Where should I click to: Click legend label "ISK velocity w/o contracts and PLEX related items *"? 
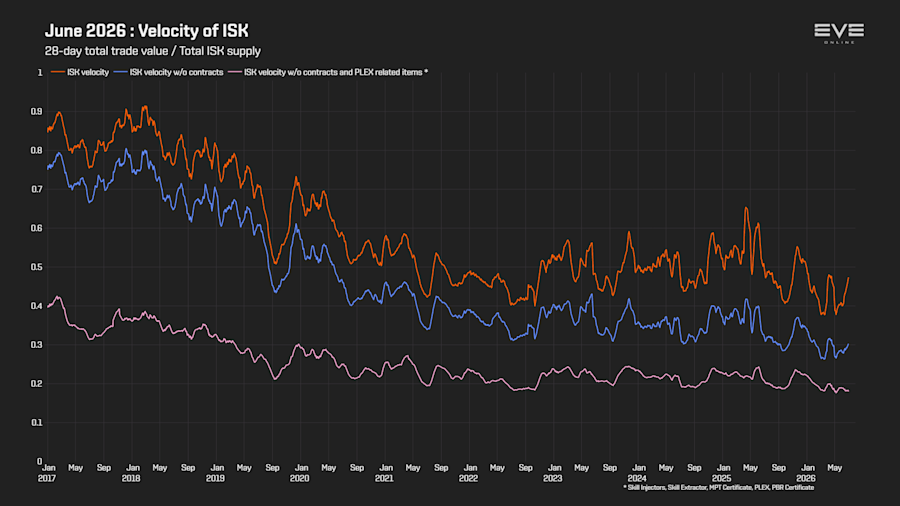[336, 72]
